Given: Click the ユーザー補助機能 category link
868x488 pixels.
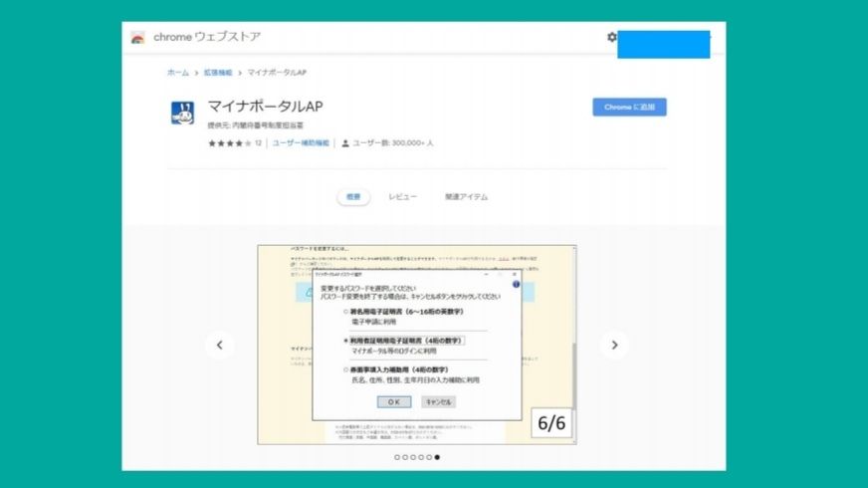Looking at the screenshot, I should tap(301, 143).
